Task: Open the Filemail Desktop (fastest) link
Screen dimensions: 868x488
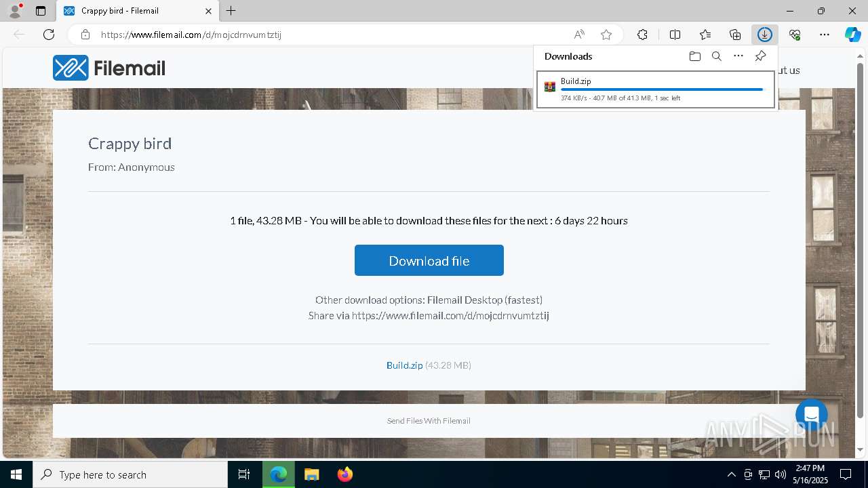Action: pos(485,300)
